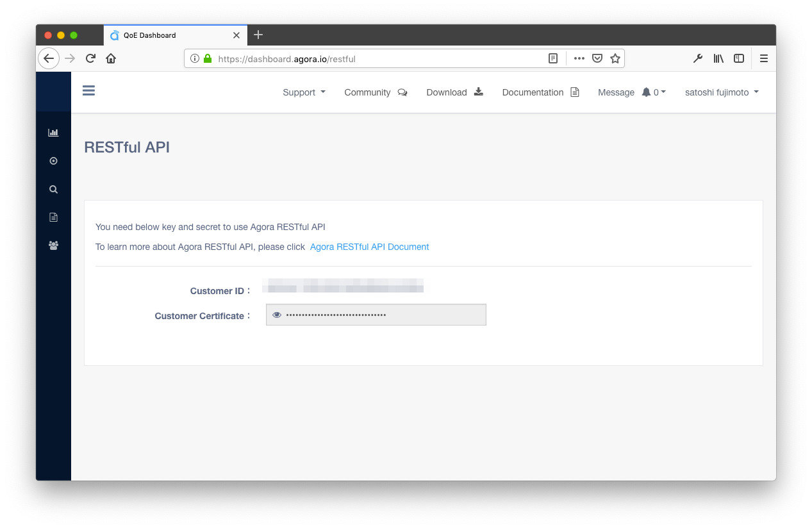Toggle the browser sidebar panel icon
Screen dimensions: 812x528
(x=739, y=58)
